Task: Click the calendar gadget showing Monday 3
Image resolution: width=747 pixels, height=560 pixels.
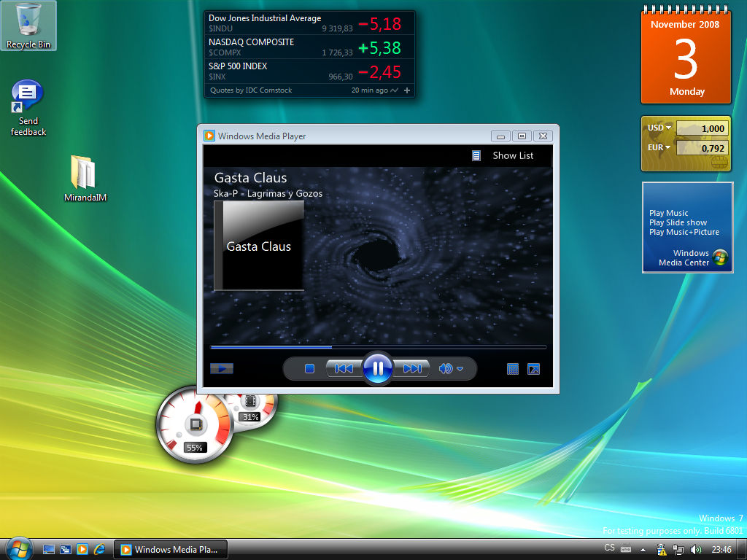Action: [x=686, y=55]
